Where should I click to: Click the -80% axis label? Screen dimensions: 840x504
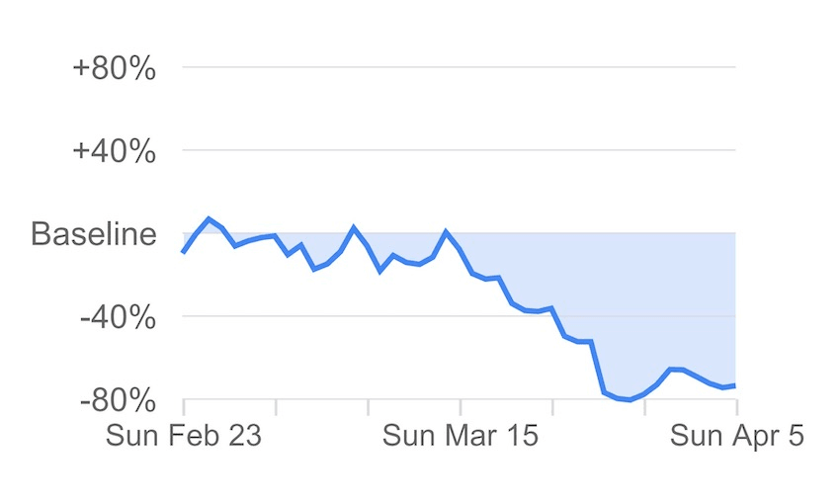[x=118, y=401]
